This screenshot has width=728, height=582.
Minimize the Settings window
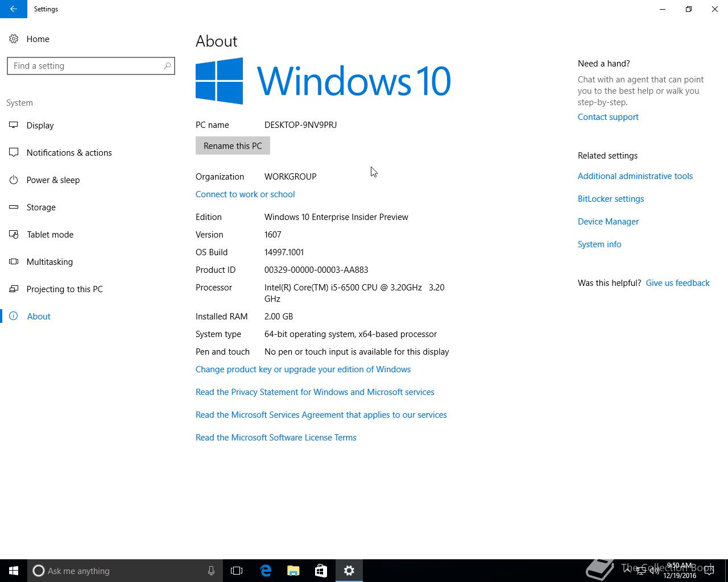click(663, 9)
